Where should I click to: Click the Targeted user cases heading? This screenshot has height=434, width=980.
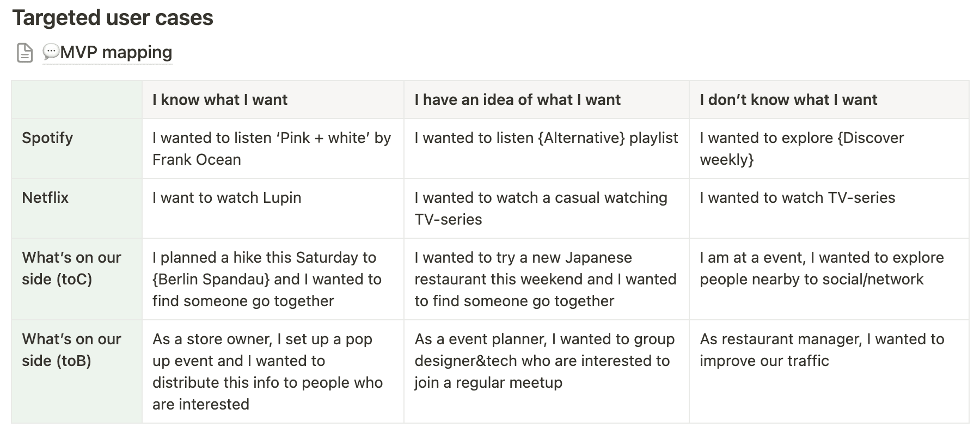(x=113, y=17)
